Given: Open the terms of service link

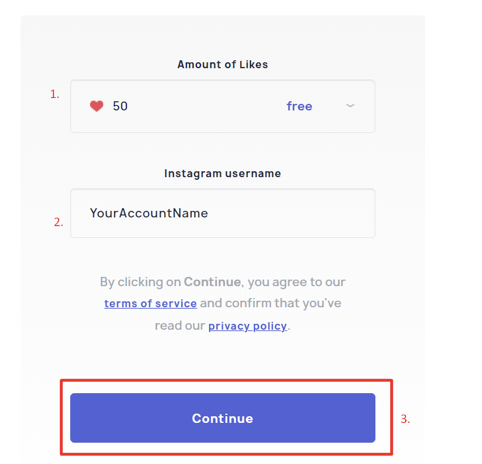Looking at the screenshot, I should tap(150, 303).
